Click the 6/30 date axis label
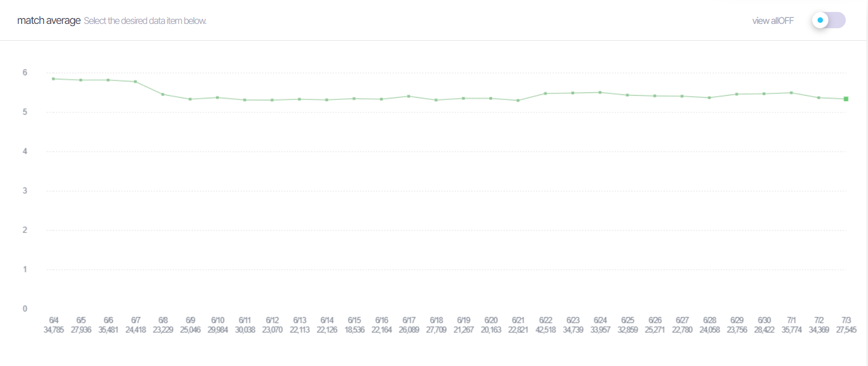The image size is (868, 366). pos(764,320)
